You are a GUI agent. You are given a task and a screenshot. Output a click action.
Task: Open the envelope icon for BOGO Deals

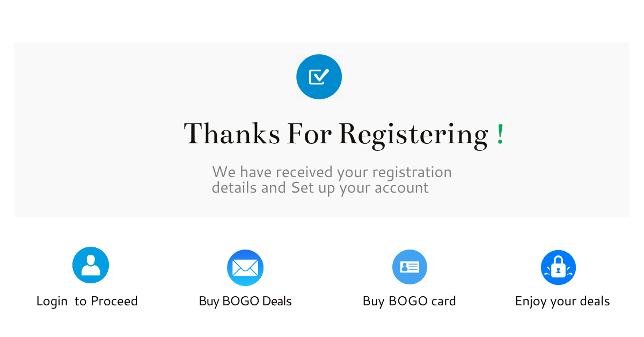tap(245, 268)
